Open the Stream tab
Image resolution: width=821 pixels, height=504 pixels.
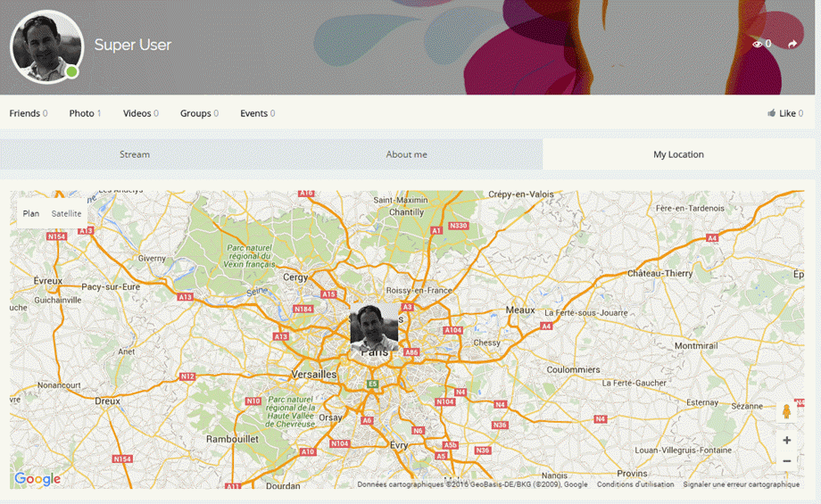pos(135,154)
